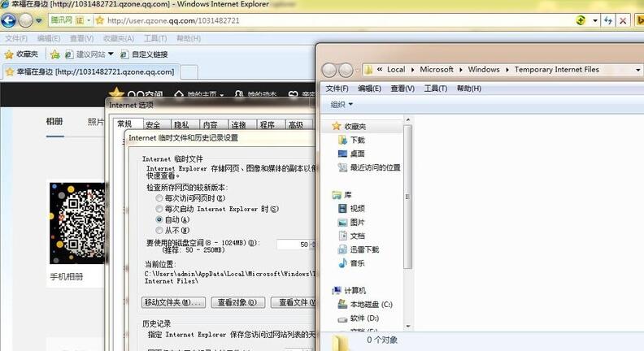Image resolution: width=644 pixels, height=351 pixels.
Task: Select 本地磁盘 (C:) drive
Action: click(370, 304)
